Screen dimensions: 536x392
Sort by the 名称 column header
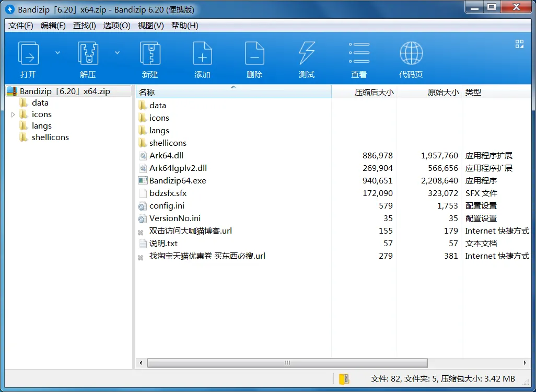pos(234,92)
